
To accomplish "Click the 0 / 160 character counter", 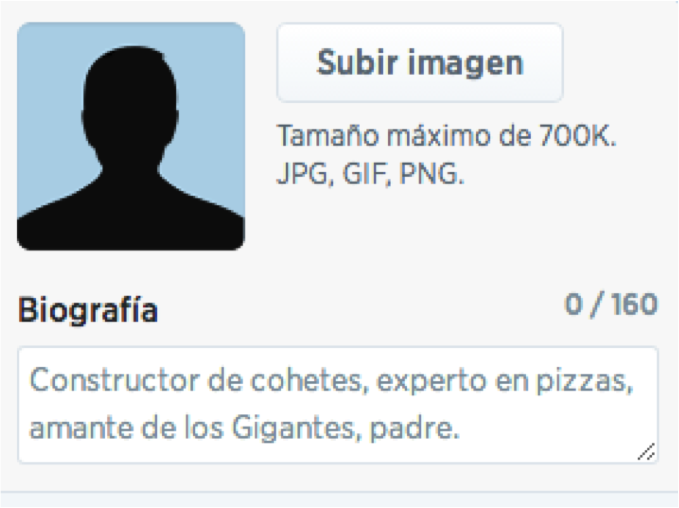I will [611, 304].
